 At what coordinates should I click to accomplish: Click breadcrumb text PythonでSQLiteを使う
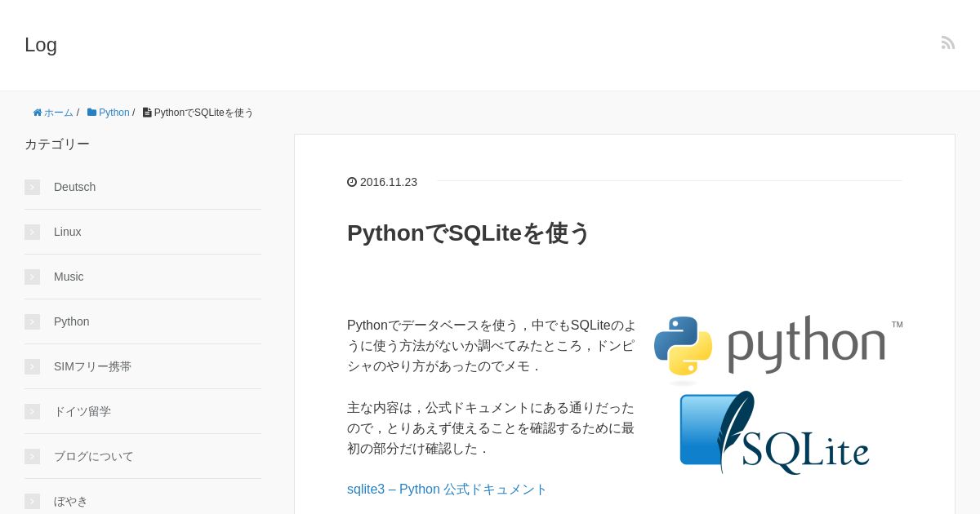204,113
